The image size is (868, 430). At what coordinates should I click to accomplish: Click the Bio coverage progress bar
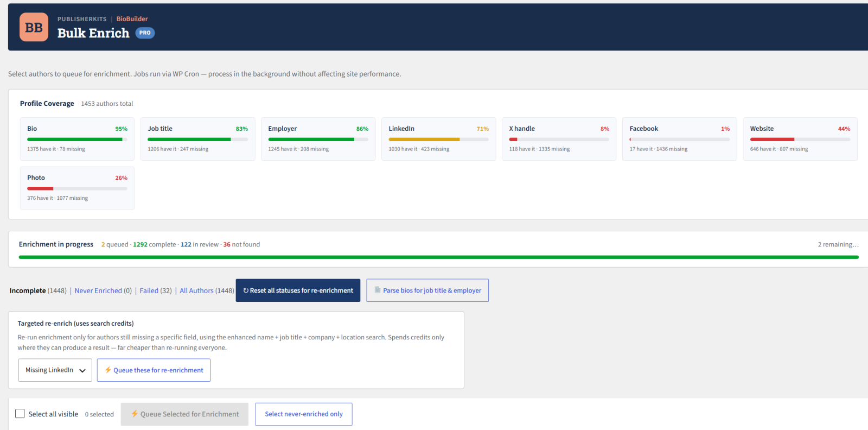click(x=77, y=140)
